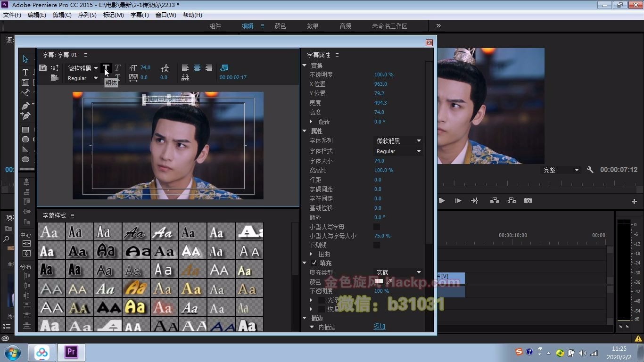Open the tab stops icon

185,77
